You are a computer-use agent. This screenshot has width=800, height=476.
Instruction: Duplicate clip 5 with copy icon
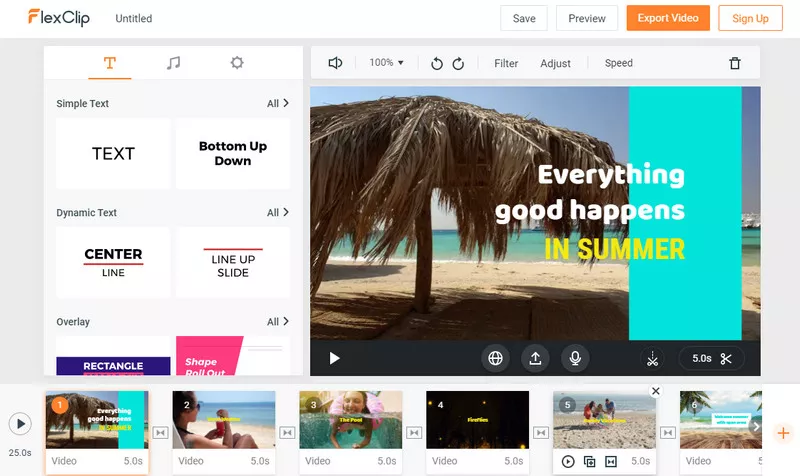(589, 462)
